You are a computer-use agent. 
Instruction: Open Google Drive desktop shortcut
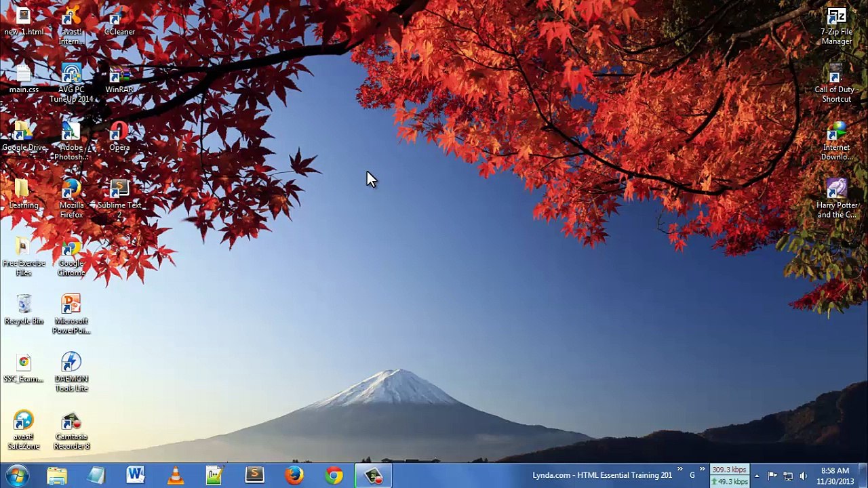click(x=24, y=137)
